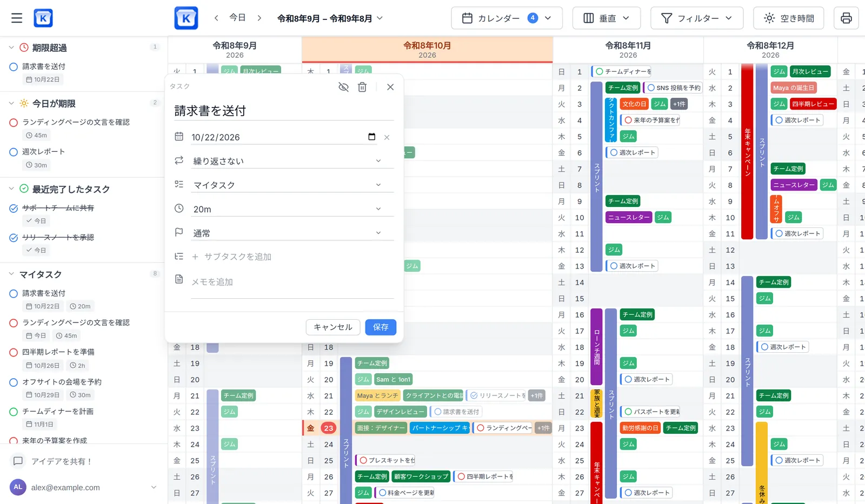Viewport: 865px width, 504px height.
Task: Clear the task date with the x icon
Action: (387, 137)
